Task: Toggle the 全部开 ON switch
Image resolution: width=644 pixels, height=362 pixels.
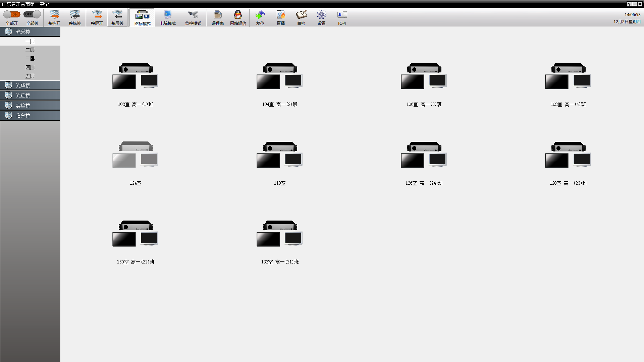Action: point(12,14)
